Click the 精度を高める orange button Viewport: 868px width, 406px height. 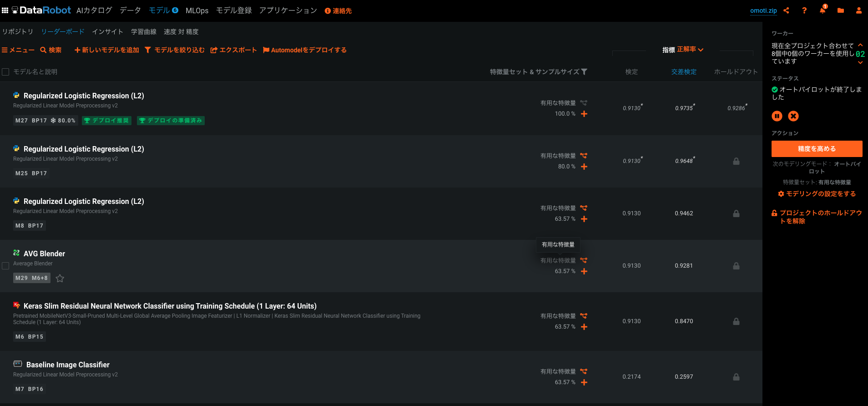click(x=817, y=149)
